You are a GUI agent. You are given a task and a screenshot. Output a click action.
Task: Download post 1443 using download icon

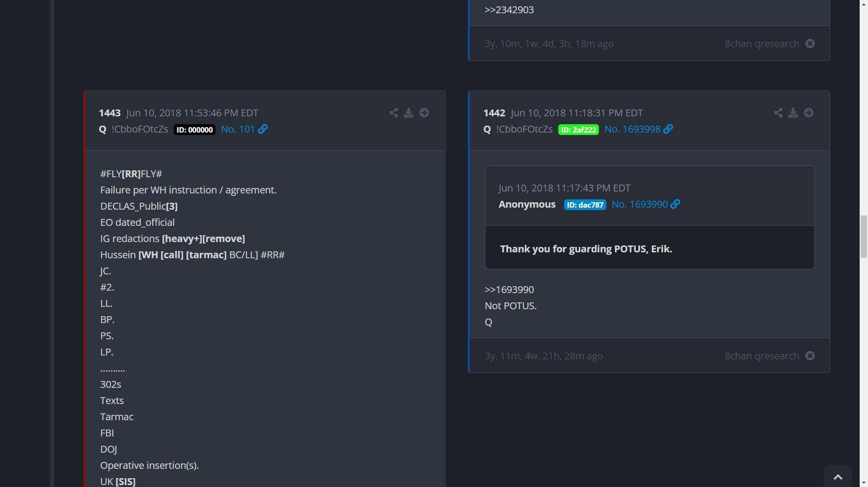408,113
